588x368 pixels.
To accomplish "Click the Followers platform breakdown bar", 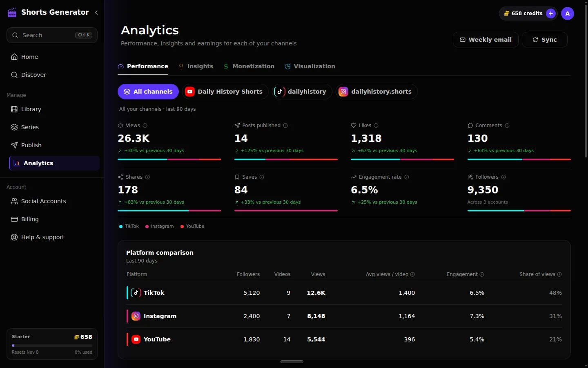I will [x=519, y=211].
